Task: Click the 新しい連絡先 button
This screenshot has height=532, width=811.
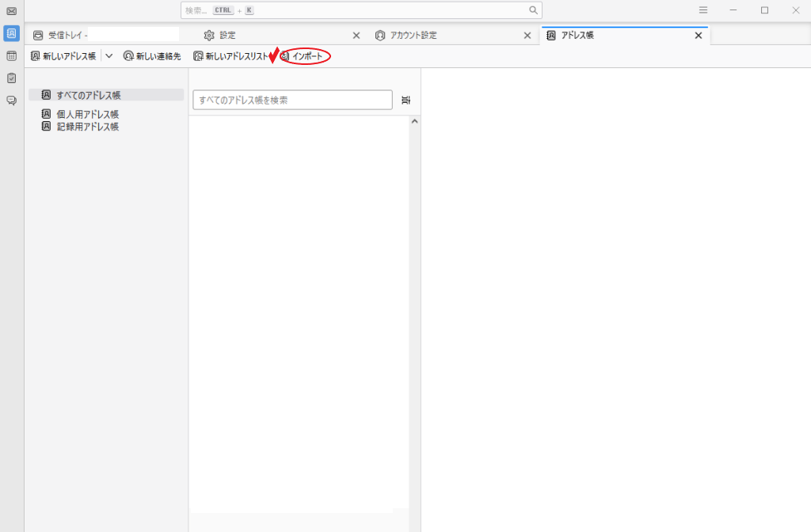Action: click(152, 56)
